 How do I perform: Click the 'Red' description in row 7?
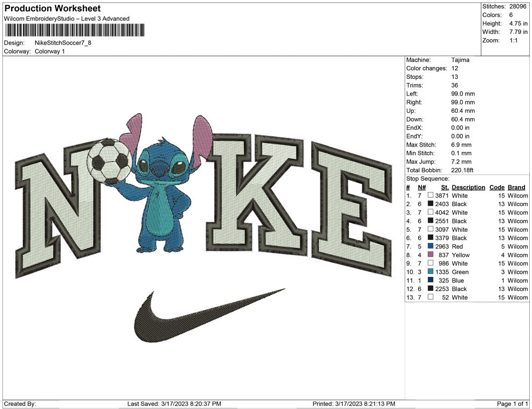pyautogui.click(x=457, y=246)
